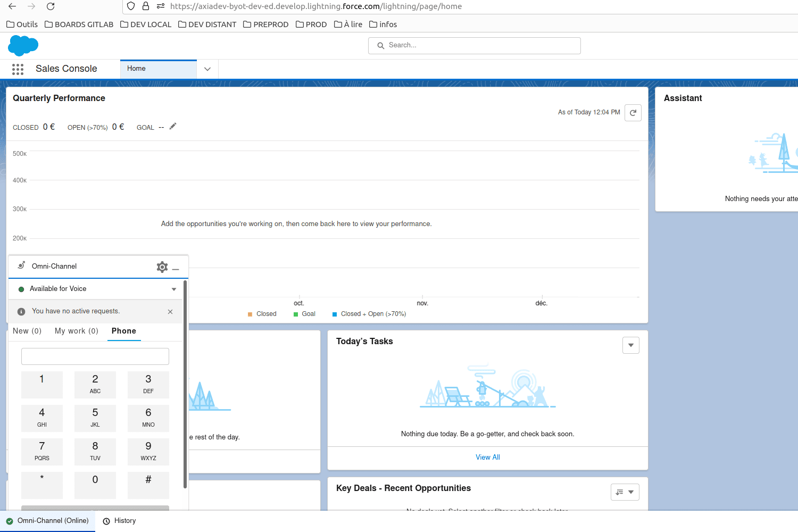The image size is (798, 532).
Task: Expand the navigation tab dropdown chevron
Action: point(207,69)
